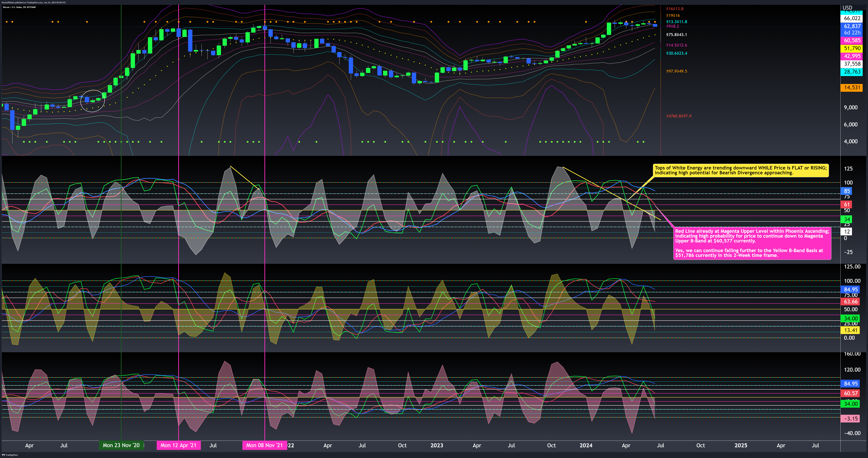The image size is (868, 458).
Task: Click the −40.00 axis tick
Action: pos(852,433)
